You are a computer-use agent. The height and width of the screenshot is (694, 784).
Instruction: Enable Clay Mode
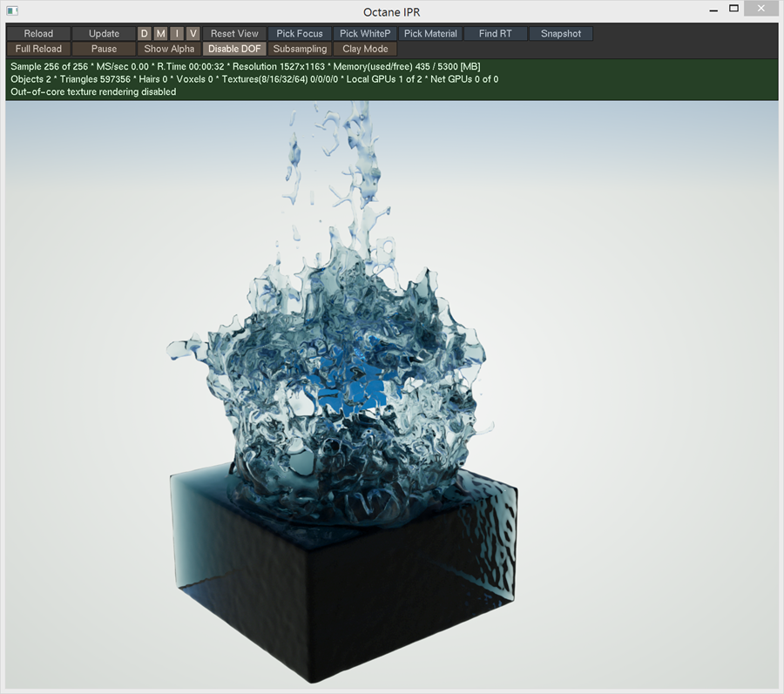[x=365, y=49]
